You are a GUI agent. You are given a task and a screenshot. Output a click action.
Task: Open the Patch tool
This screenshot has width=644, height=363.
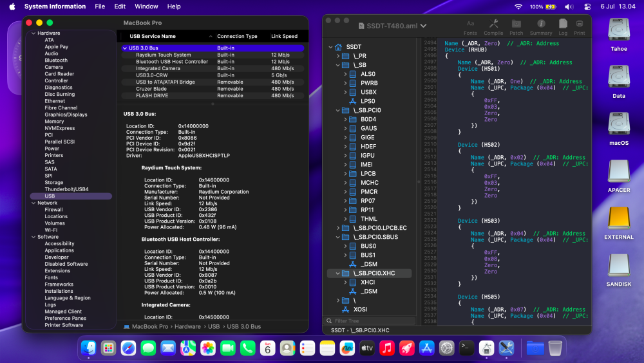click(516, 27)
